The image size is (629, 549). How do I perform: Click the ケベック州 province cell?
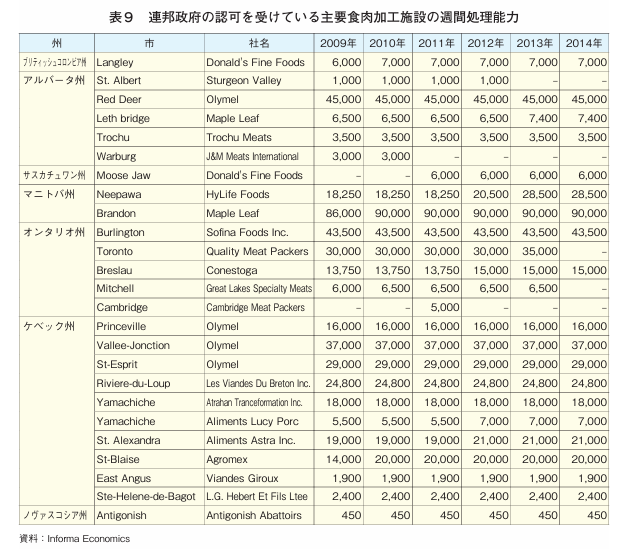point(57,411)
